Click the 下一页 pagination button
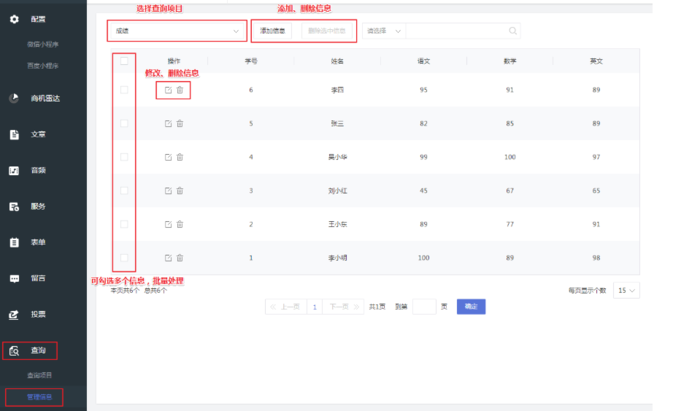Viewport: 700px width, 411px height. 342,306
